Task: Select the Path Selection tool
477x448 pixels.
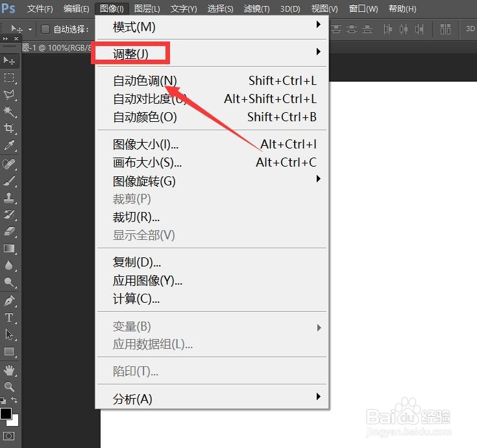Action: click(x=9, y=335)
